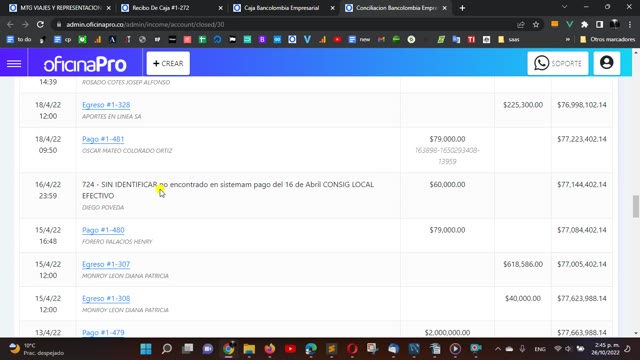Show hidden system tray icons
The image size is (640, 360).
pos(498,349)
